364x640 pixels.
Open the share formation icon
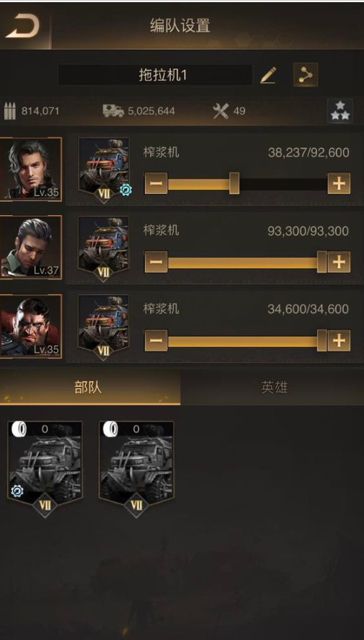tap(306, 75)
